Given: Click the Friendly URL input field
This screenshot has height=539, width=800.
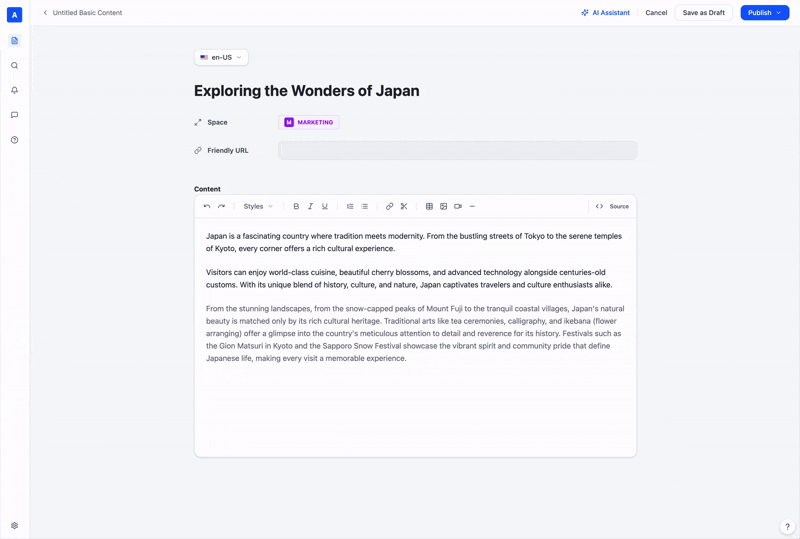Looking at the screenshot, I should [458, 151].
